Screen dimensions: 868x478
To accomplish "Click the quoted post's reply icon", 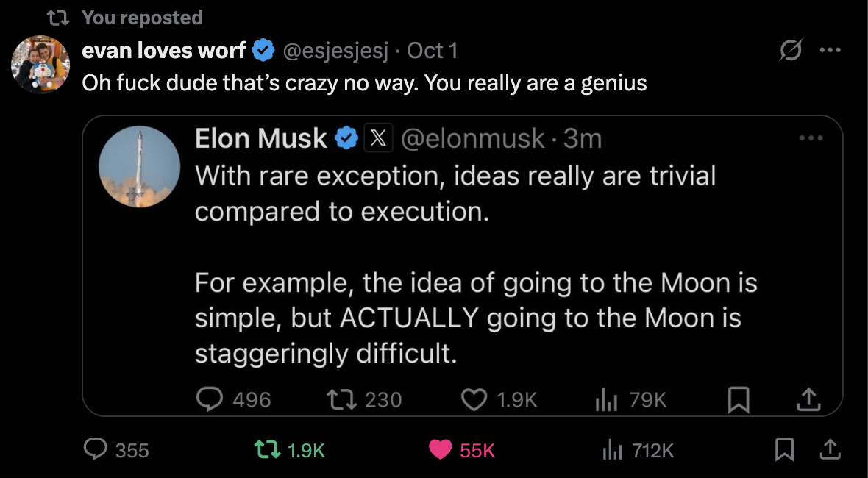I will (210, 399).
